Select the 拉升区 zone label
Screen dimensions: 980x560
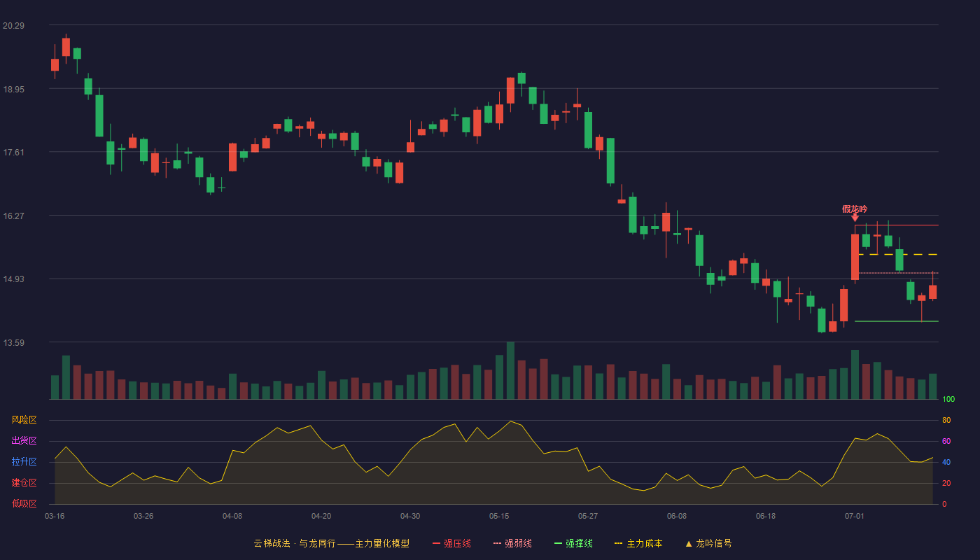24,462
